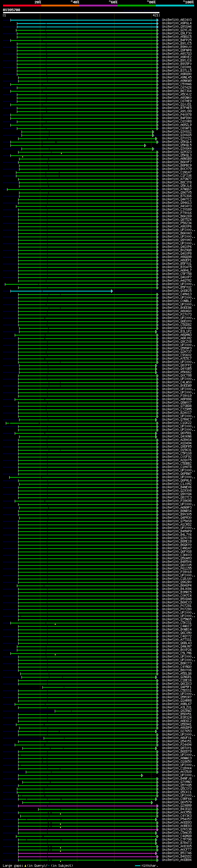Click the ~40% legend label

pos(75,2)
